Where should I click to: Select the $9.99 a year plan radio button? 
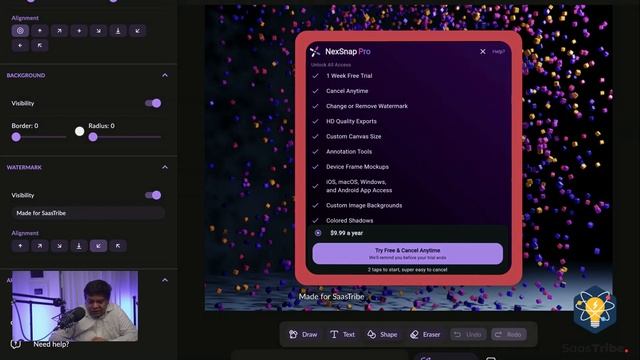click(318, 233)
